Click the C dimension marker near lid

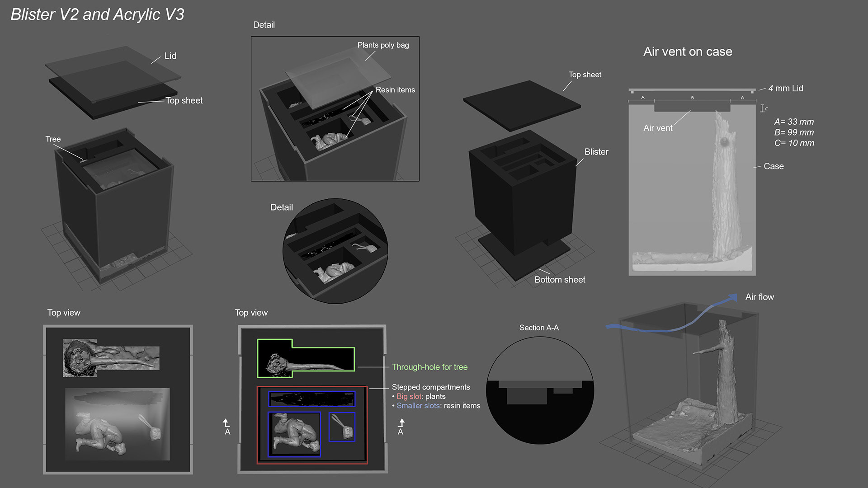click(763, 108)
